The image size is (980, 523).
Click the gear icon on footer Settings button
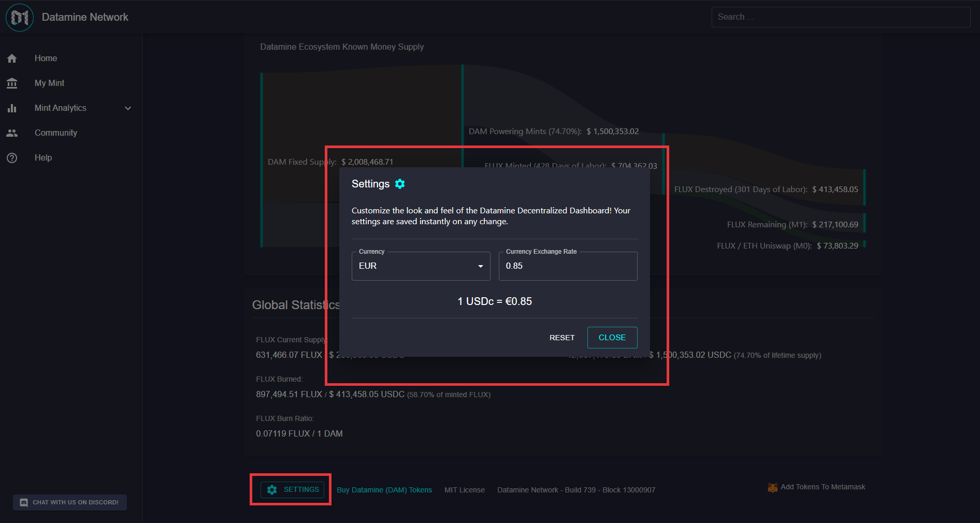tap(272, 490)
